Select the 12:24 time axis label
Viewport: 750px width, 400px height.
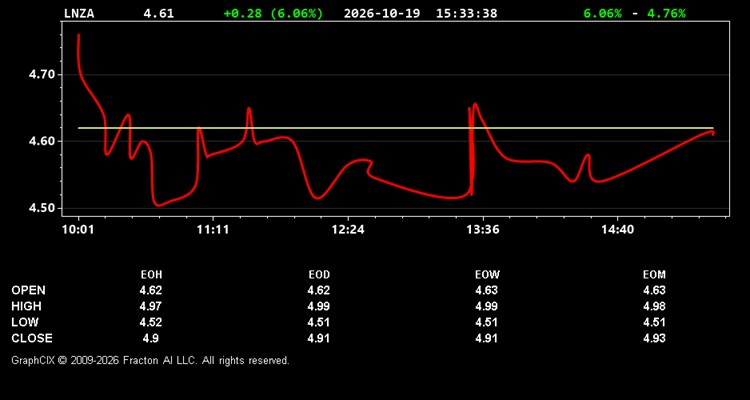pyautogui.click(x=348, y=230)
